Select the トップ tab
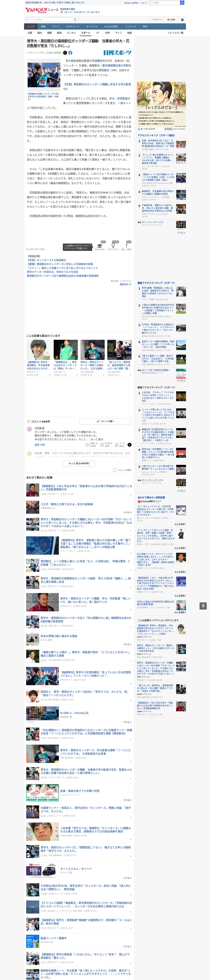The width and height of the screenshot is (210, 980). [x=31, y=27]
